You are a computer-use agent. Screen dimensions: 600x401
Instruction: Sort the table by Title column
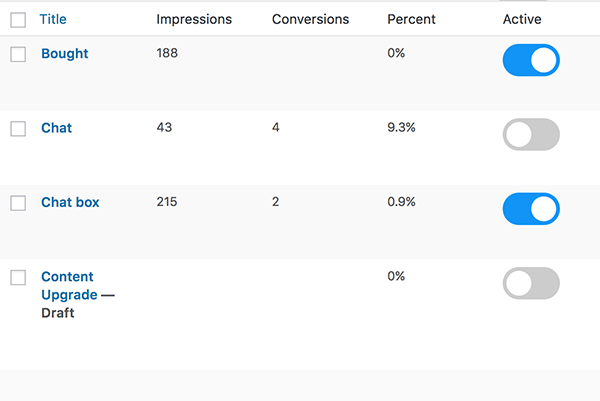tap(53, 19)
